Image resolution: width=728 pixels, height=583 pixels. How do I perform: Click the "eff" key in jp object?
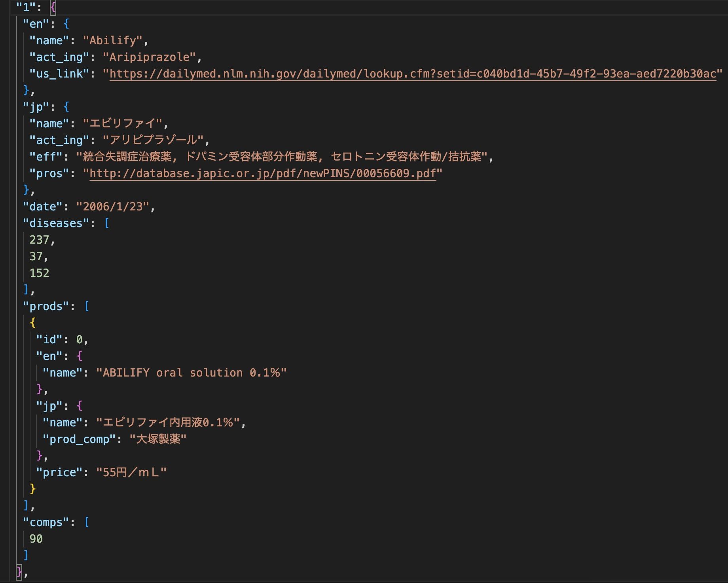46,157
